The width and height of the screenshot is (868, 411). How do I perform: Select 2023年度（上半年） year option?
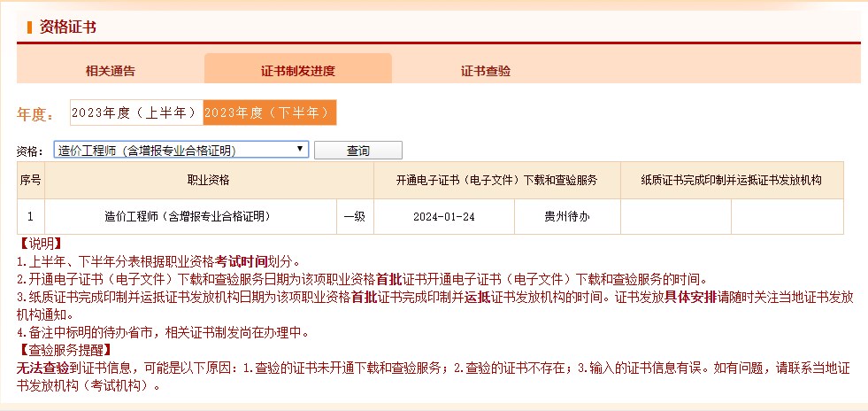point(136,112)
